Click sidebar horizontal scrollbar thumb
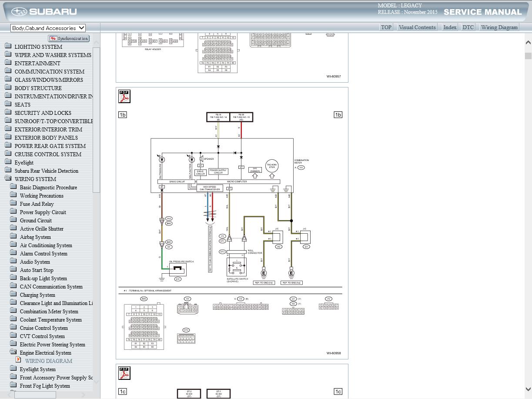This screenshot has height=399, width=532. click(x=35, y=395)
